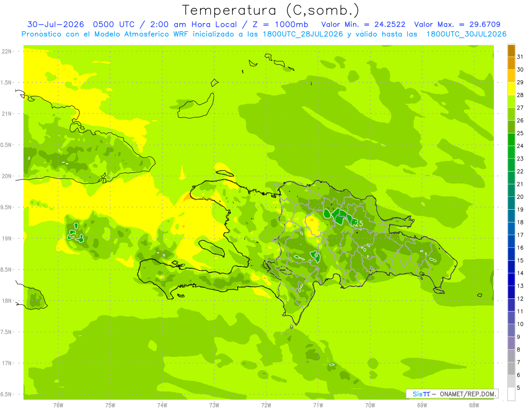This screenshot has width=532, height=411.
Task: Select the 'Z = 1000mb' level text
Action: tap(279, 24)
